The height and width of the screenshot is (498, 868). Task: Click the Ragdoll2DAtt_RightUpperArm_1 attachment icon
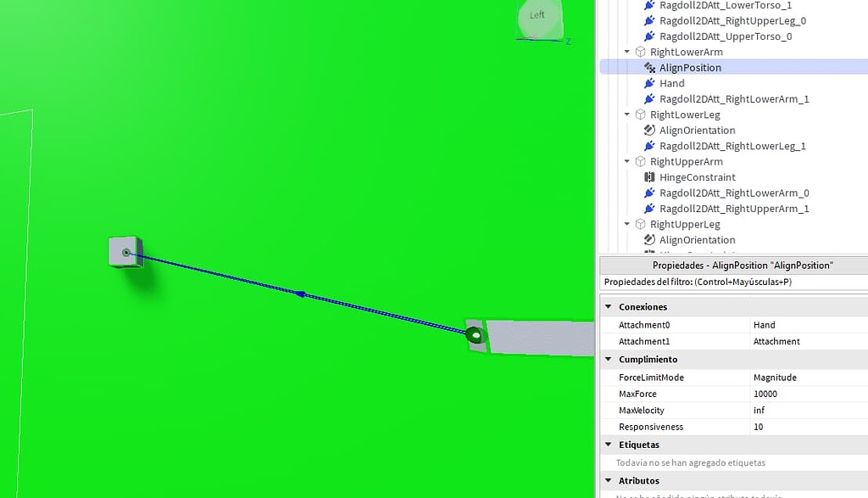point(649,209)
